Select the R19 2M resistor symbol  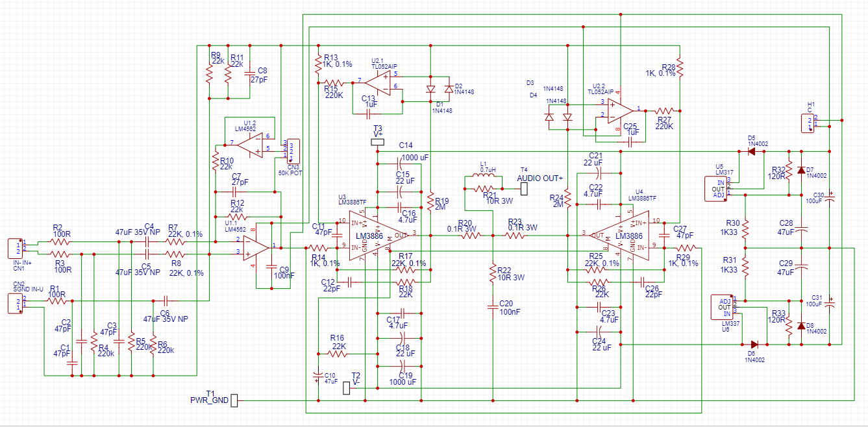[x=429, y=201]
